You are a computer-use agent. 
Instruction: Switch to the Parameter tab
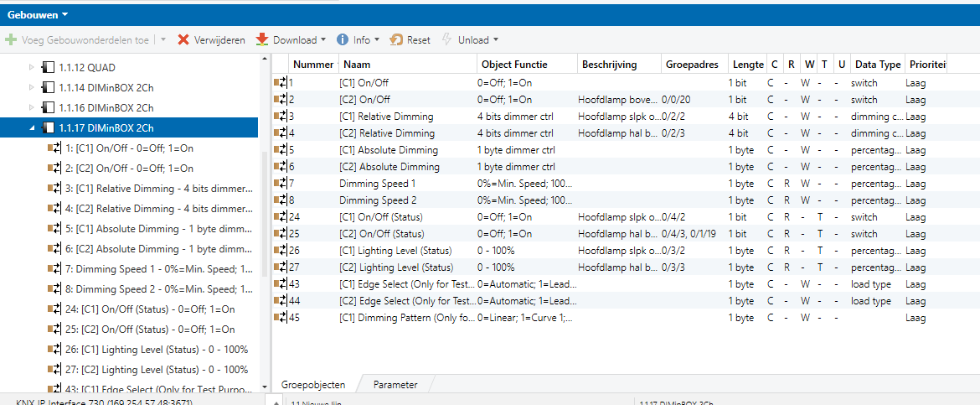(x=395, y=385)
